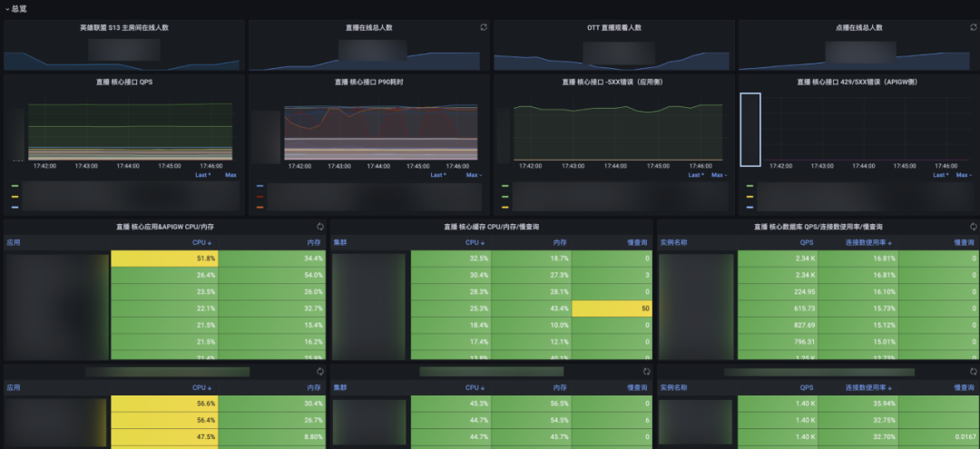
Task: Click 内存 column header in 核心应用&APIGW table
Action: point(314,242)
